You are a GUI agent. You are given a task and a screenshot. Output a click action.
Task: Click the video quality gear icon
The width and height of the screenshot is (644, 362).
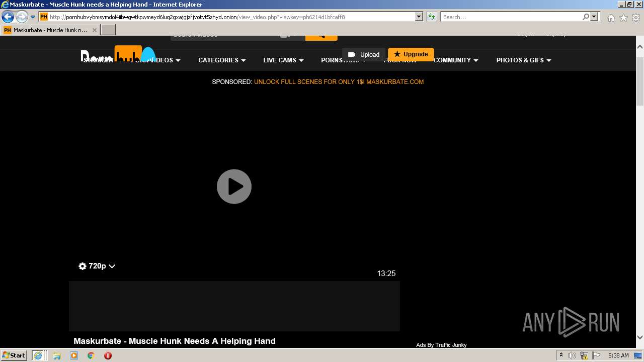click(x=83, y=266)
